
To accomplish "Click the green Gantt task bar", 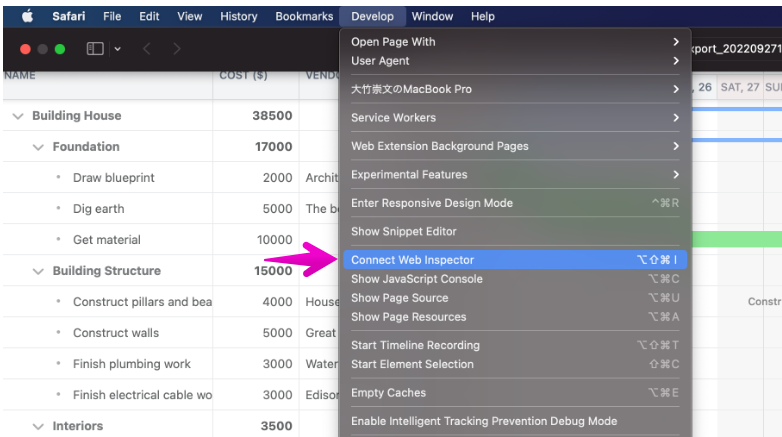I will click(736, 239).
